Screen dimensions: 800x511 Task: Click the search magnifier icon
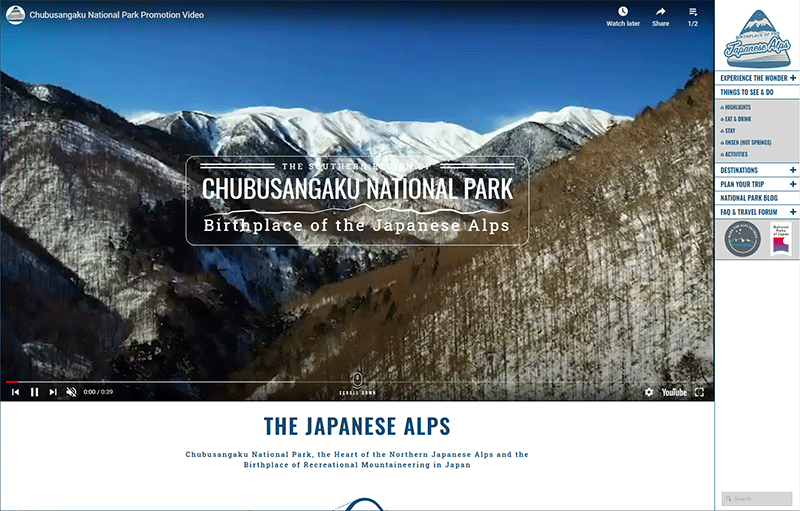click(x=729, y=498)
